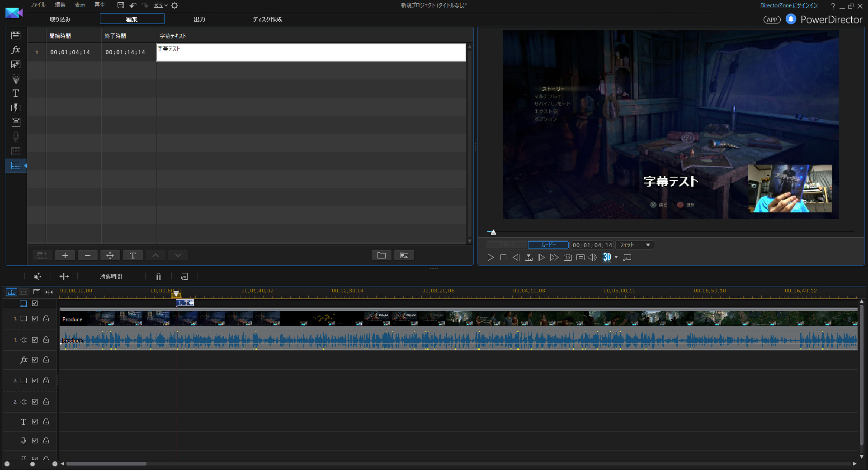Open the Audio Mixing Room

pyautogui.click(x=16, y=122)
